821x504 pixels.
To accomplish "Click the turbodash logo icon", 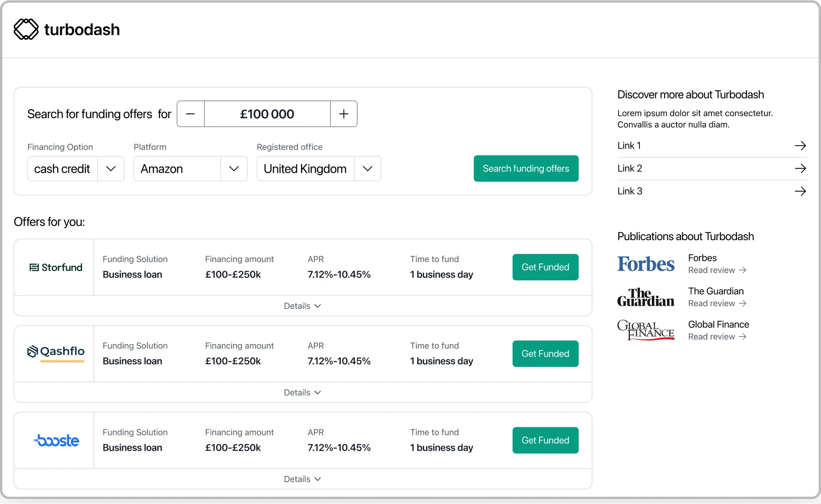I will [26, 29].
